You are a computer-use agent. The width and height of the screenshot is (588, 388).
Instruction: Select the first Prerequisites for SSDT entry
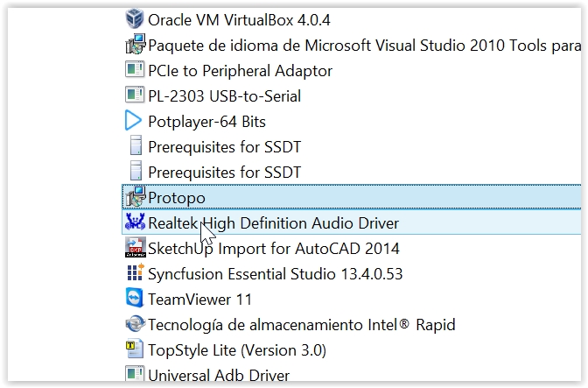point(224,147)
